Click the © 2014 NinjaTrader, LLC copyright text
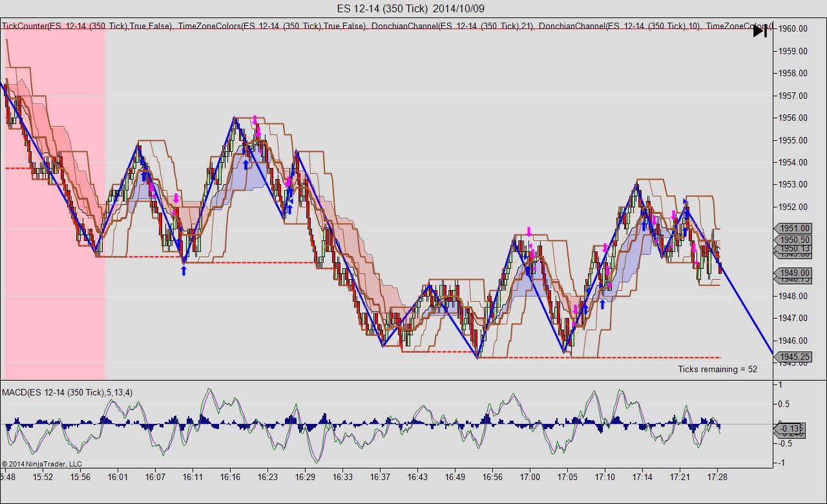Image resolution: width=827 pixels, height=504 pixels. point(42,463)
